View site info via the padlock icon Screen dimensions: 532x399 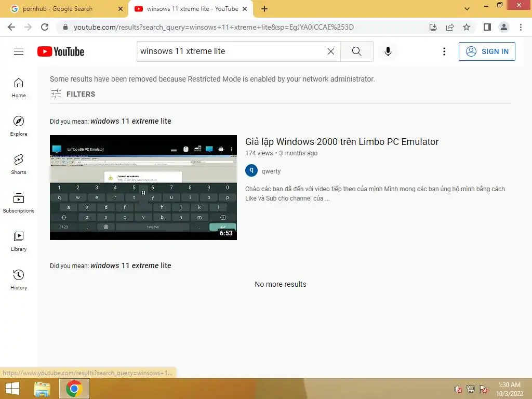pyautogui.click(x=65, y=27)
